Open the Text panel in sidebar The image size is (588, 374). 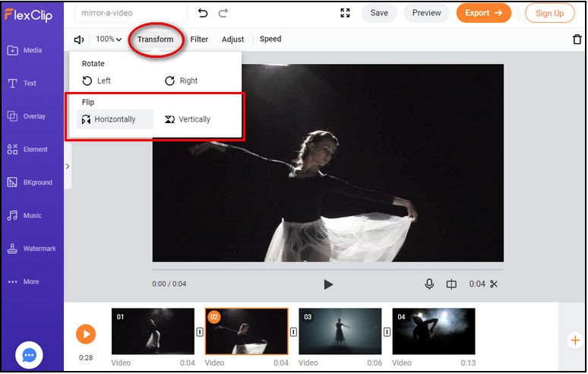coord(22,83)
